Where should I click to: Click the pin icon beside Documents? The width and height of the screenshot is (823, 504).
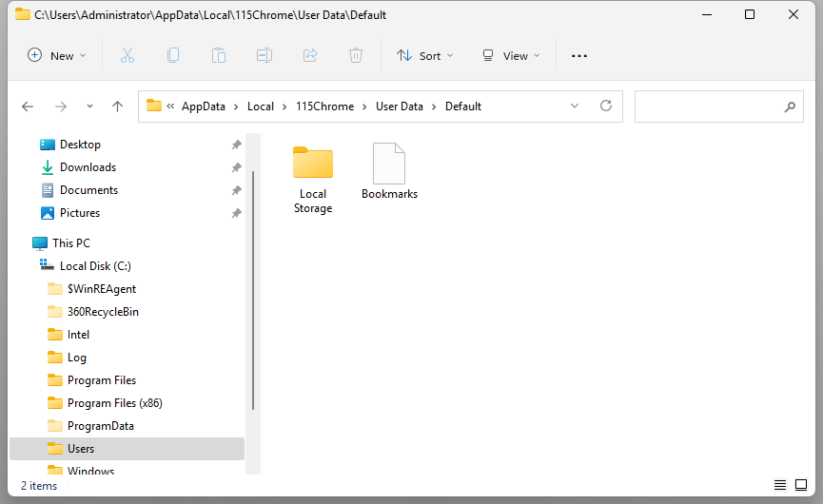tap(237, 190)
